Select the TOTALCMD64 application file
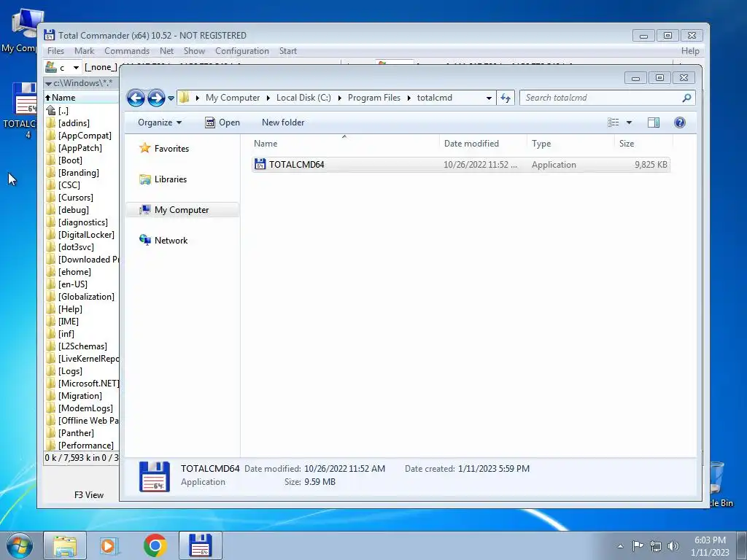This screenshot has height=560, width=747. [x=461, y=165]
